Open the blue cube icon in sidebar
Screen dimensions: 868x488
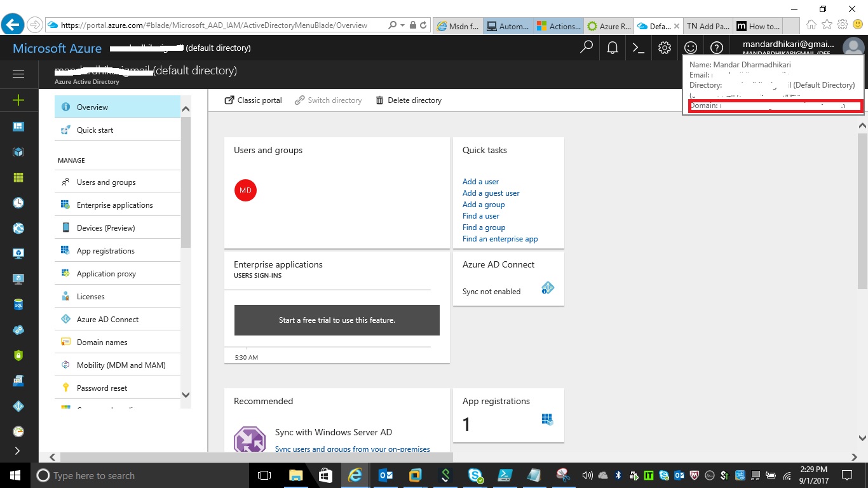coord(18,152)
